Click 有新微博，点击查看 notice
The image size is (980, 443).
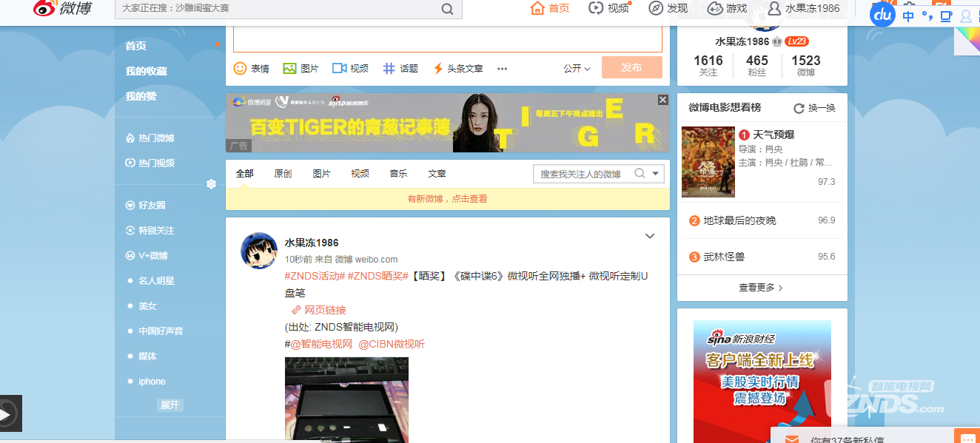click(448, 199)
